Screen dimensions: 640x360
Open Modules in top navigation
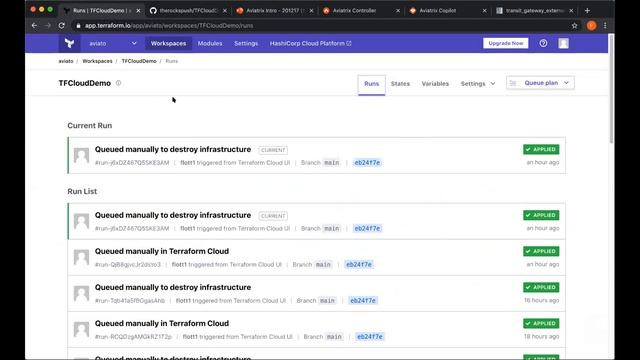coord(210,43)
